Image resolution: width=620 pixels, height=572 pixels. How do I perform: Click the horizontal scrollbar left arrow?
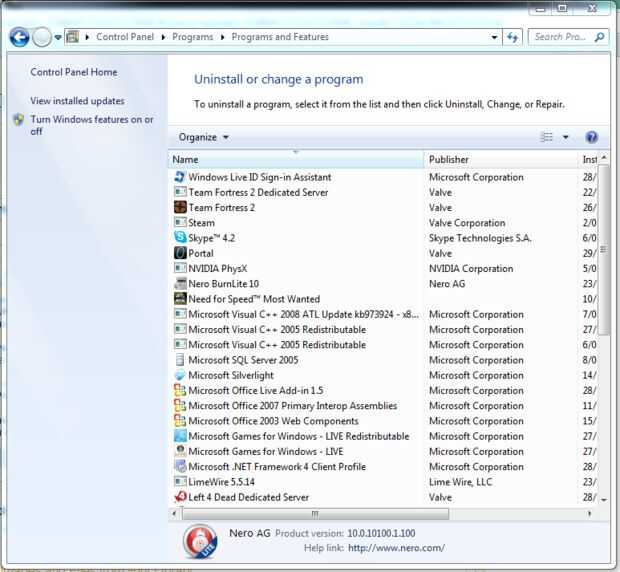pos(174,514)
